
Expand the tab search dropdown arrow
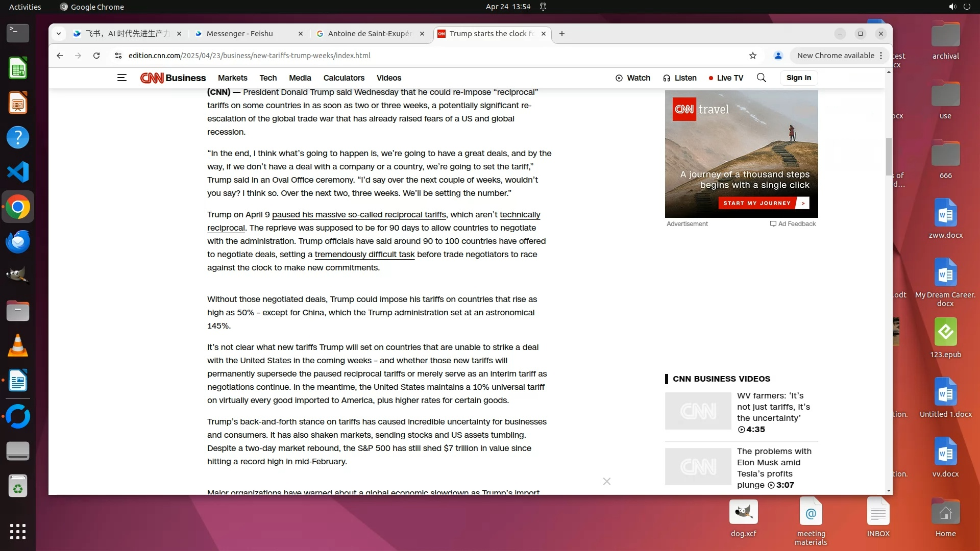tap(59, 34)
